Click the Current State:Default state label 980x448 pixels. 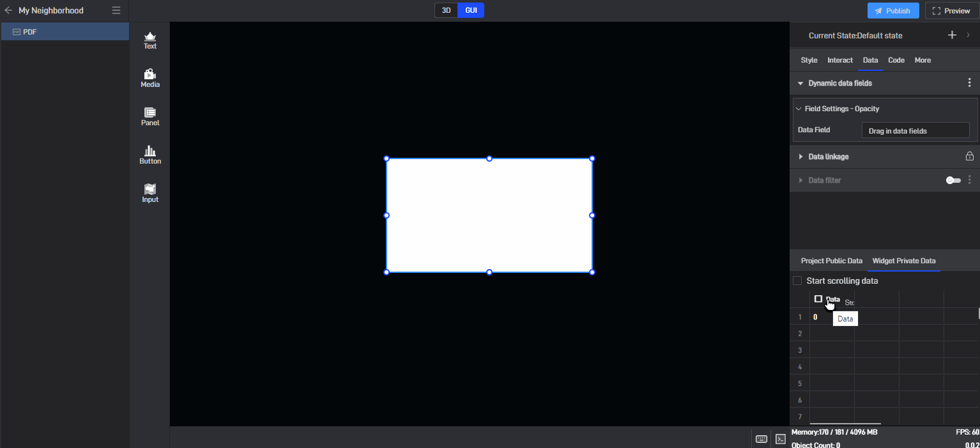(x=855, y=36)
